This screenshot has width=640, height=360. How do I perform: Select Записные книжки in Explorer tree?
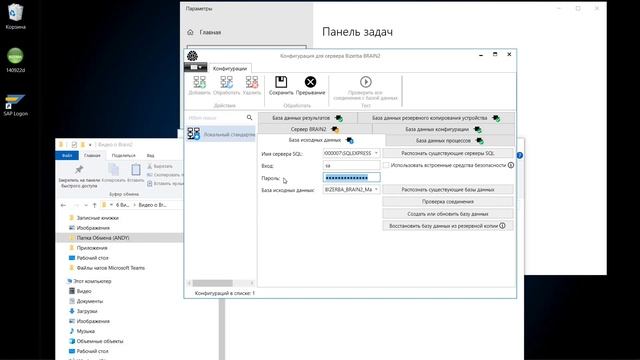[x=98, y=218]
